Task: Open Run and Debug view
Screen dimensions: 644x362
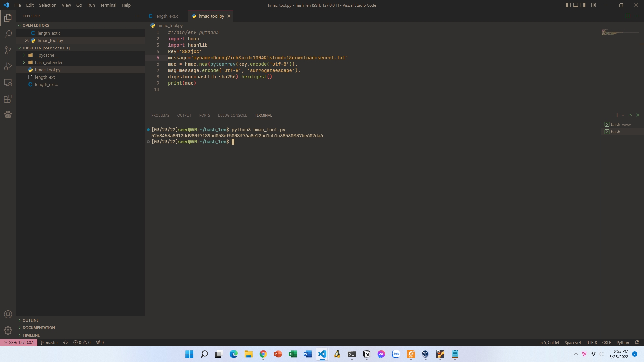Action: tap(8, 66)
